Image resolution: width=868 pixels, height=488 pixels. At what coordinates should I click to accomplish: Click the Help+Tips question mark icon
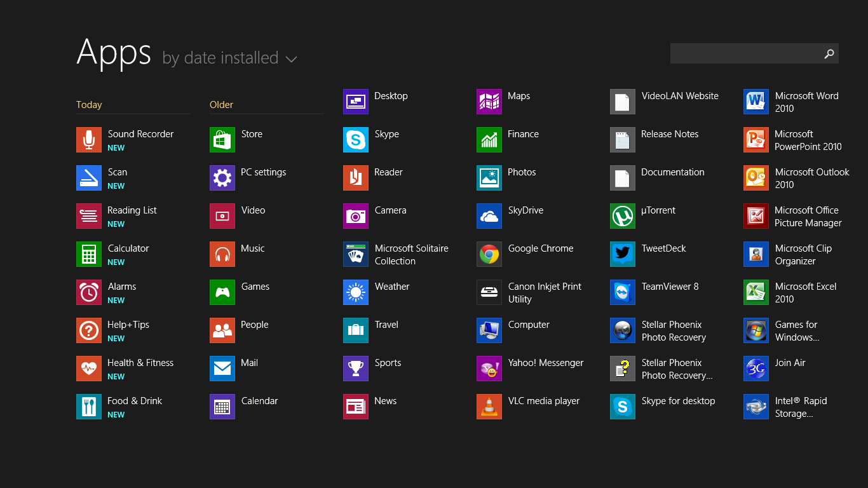[x=89, y=330]
